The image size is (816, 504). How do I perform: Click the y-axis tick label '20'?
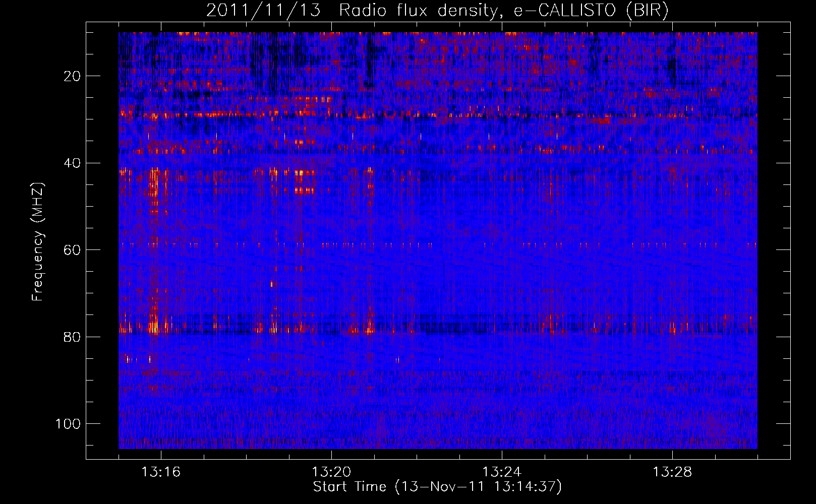coord(73,76)
